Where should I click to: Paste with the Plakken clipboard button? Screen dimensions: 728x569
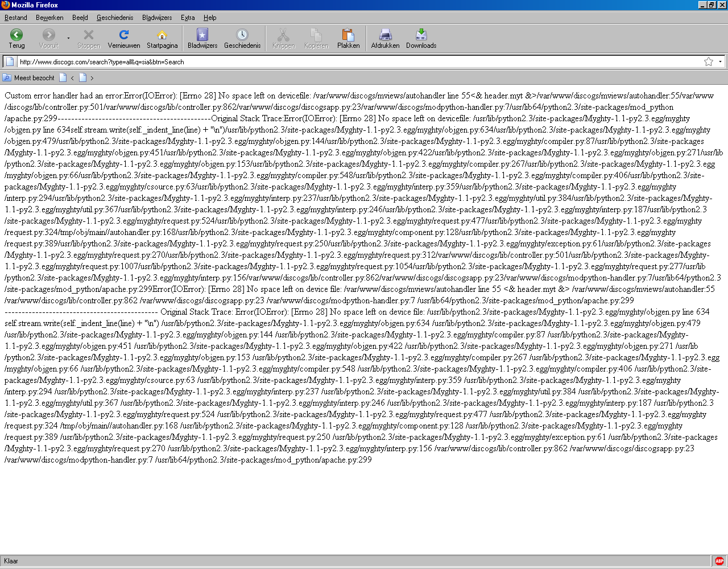(348, 39)
